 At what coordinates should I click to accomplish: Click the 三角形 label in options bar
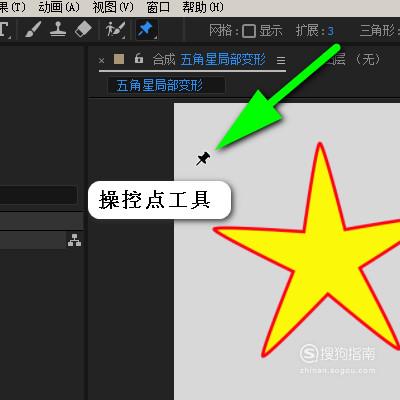click(377, 31)
